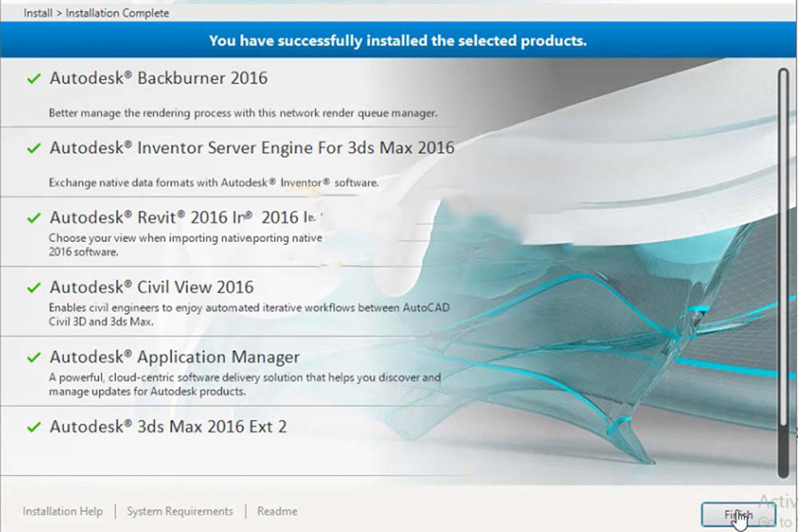Click the 'network render queue manager' description

(243, 113)
